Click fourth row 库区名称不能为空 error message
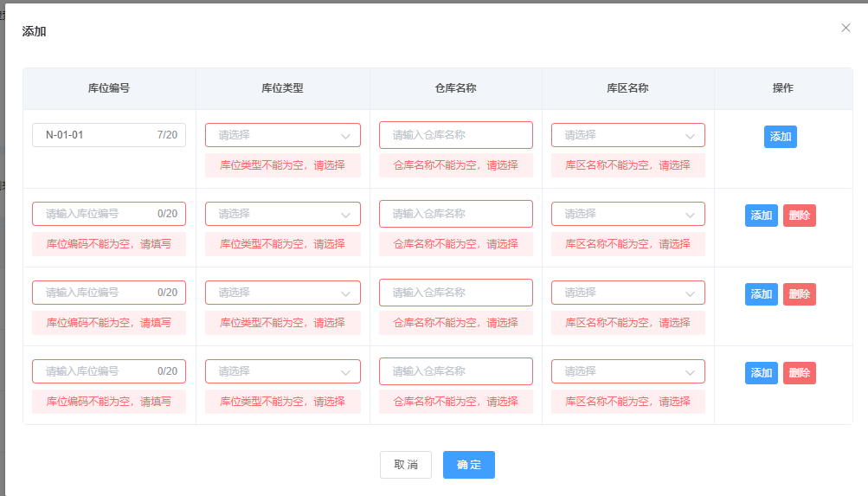This screenshot has width=868, height=496. tap(627, 402)
